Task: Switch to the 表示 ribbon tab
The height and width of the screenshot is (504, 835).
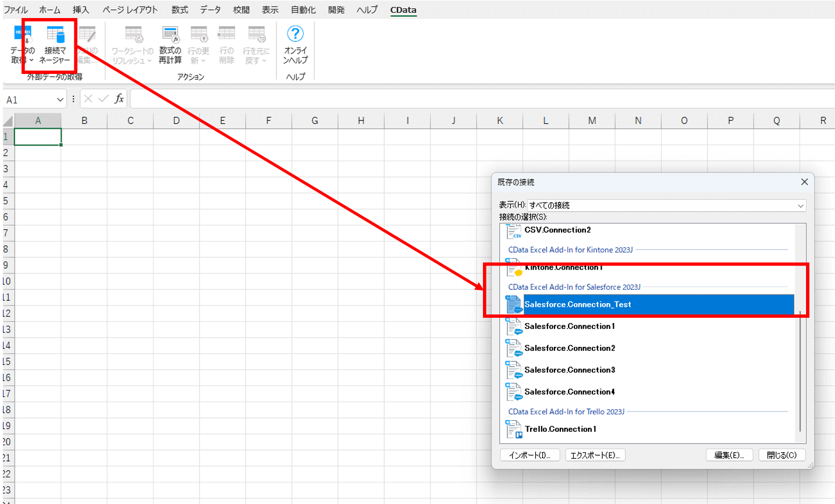Action: pos(270,10)
